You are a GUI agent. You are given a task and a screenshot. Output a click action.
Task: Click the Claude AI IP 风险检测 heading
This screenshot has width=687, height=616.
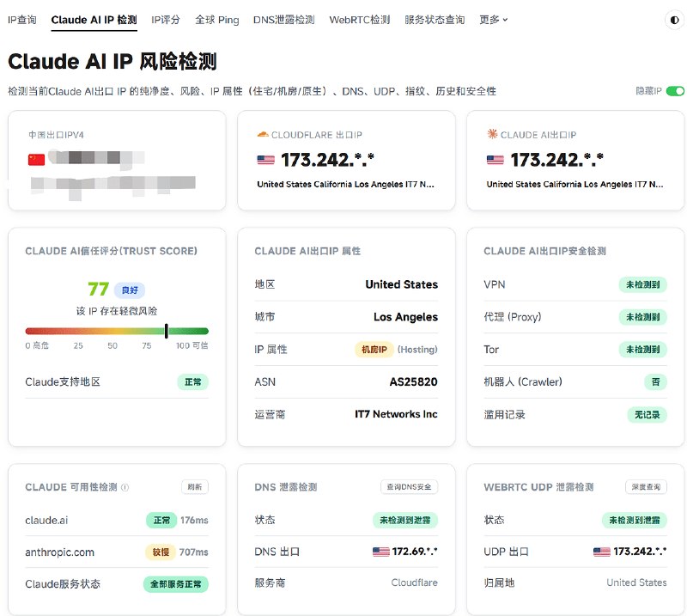(x=112, y=61)
